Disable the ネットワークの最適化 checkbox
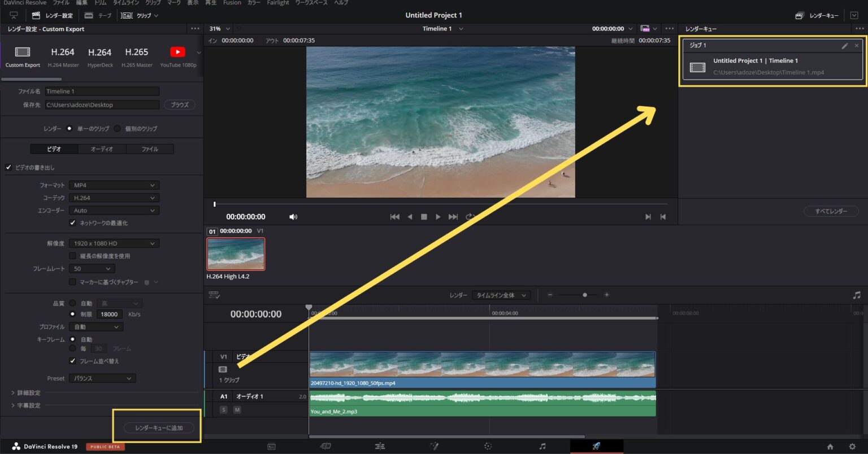This screenshot has width=868, height=454. 72,222
